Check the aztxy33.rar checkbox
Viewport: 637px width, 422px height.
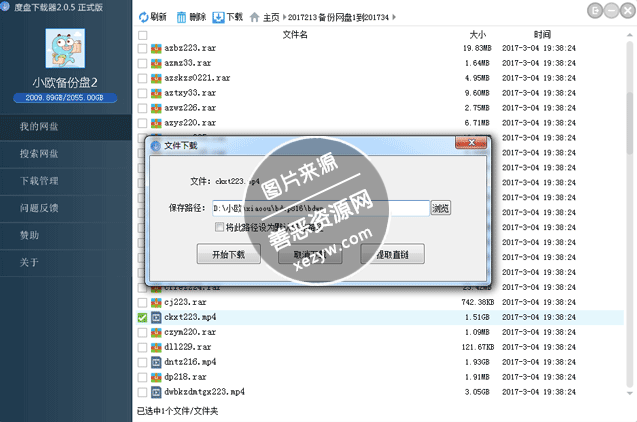pos(142,94)
